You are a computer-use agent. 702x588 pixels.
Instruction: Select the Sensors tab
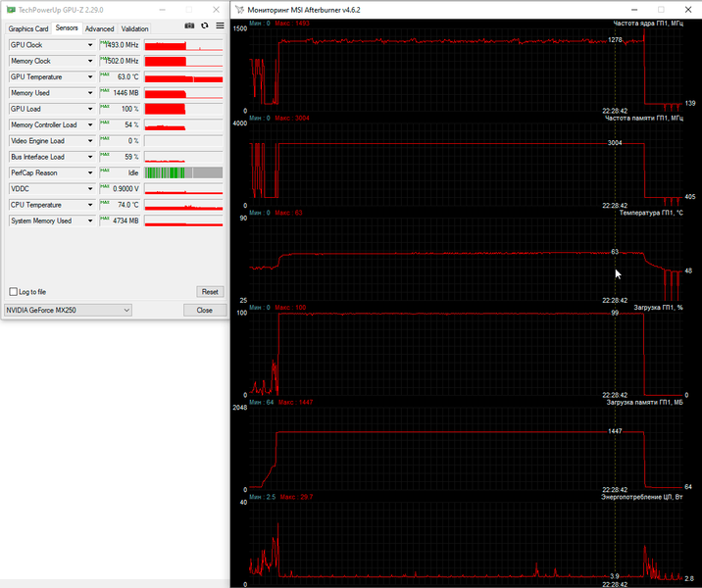click(67, 27)
